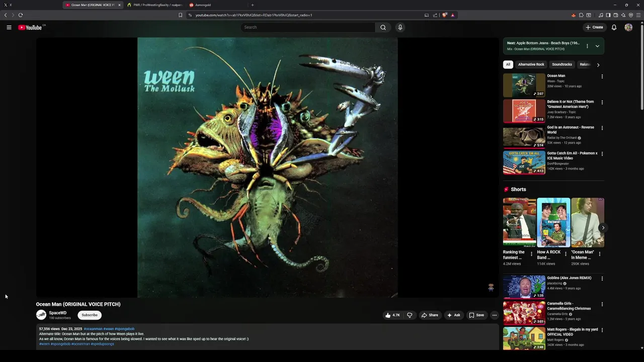
Task: Open a new browser tab
Action: (253, 5)
